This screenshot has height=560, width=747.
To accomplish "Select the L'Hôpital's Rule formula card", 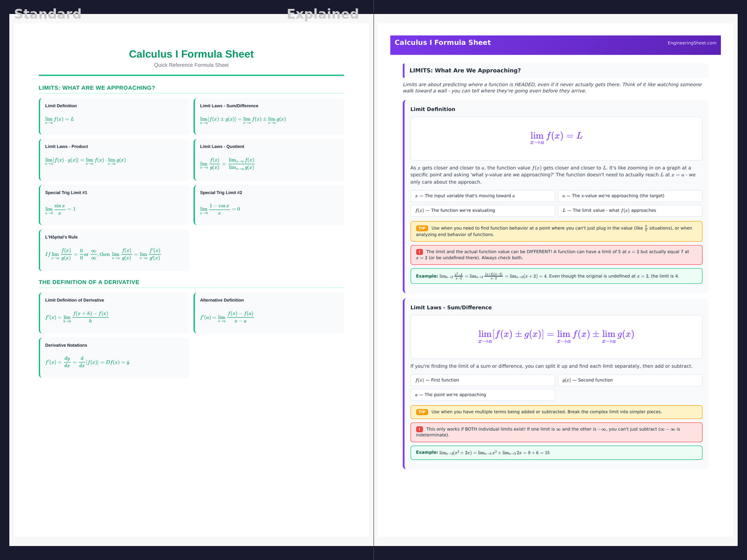I will [114, 250].
